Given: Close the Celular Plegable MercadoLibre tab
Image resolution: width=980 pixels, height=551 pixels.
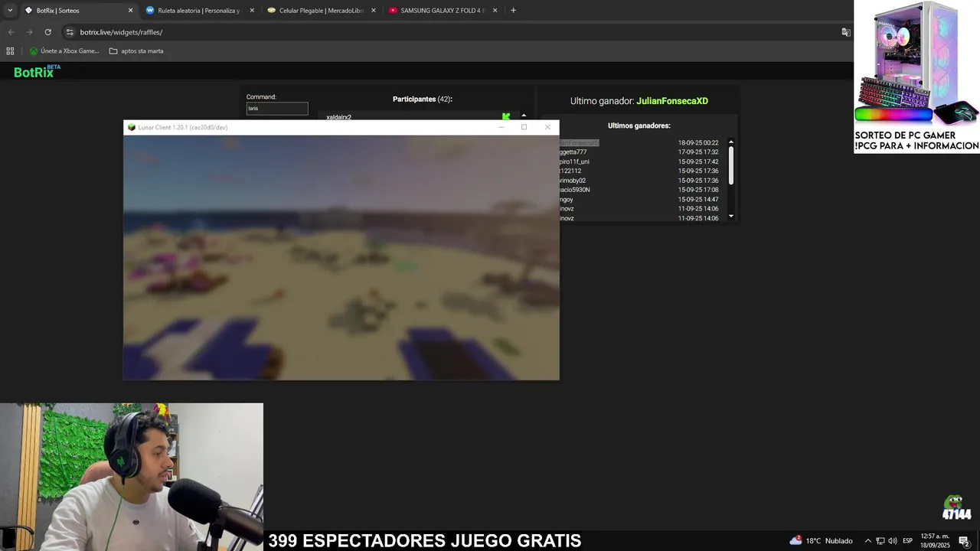Looking at the screenshot, I should [x=374, y=11].
